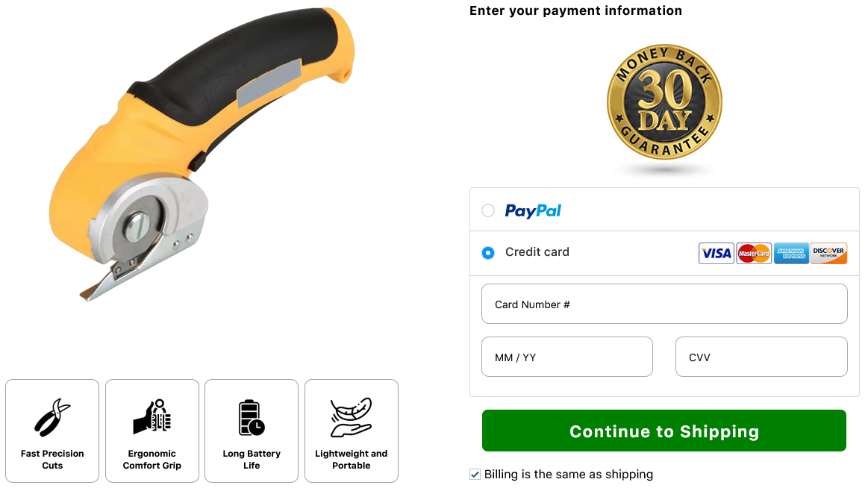868x488 pixels.
Task: Select the Credit card radio button
Action: click(x=487, y=253)
